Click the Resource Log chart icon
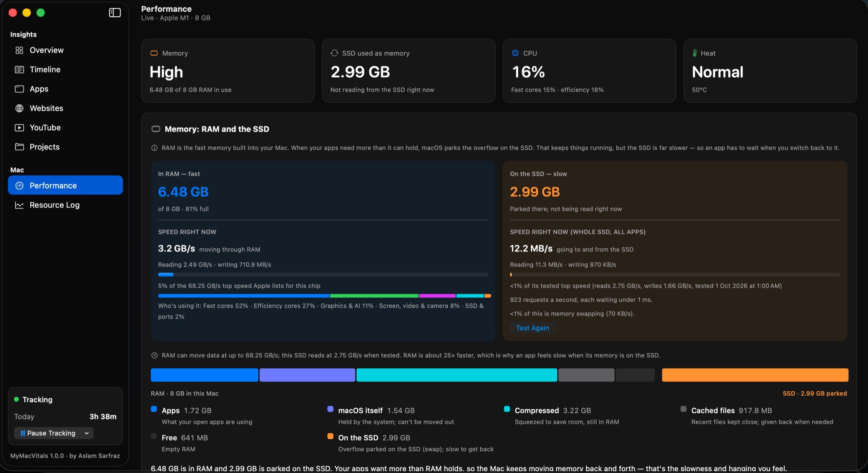Screen dimensions: 868x473 point(19,205)
